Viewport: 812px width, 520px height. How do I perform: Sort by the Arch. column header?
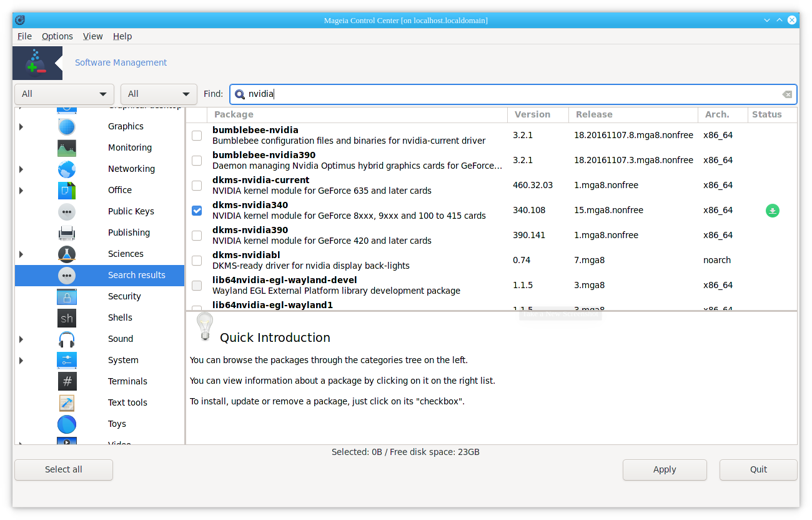point(723,114)
